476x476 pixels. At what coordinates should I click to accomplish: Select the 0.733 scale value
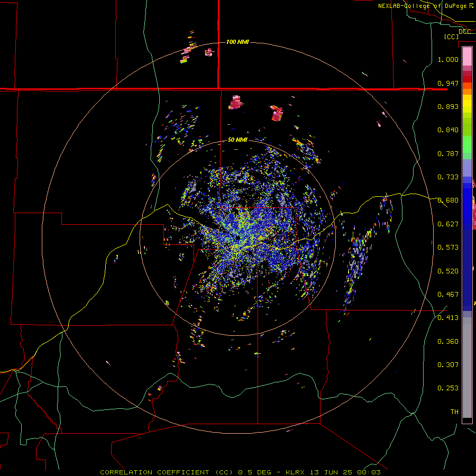point(448,177)
